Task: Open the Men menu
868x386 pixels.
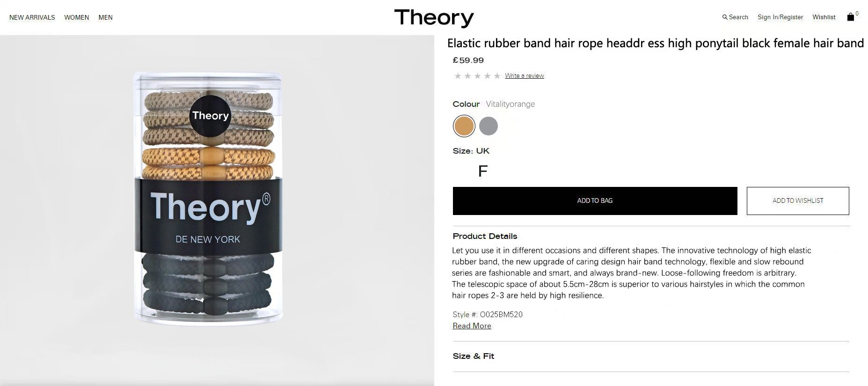Action: click(x=105, y=18)
